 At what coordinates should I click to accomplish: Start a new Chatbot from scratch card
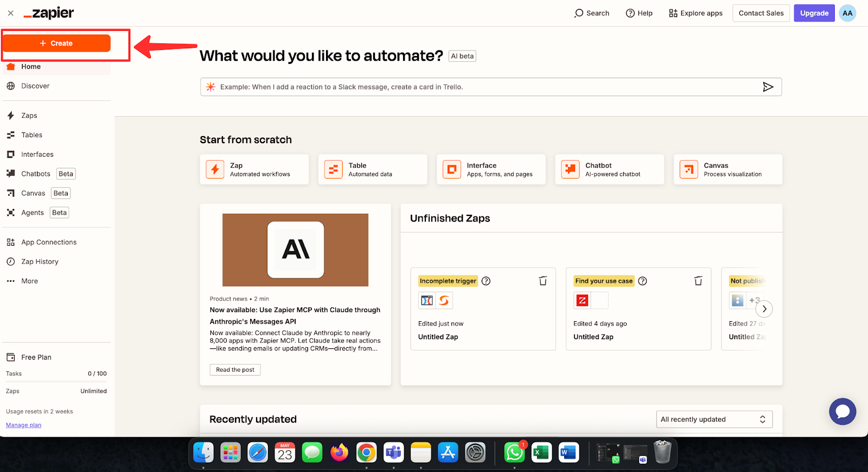click(610, 169)
